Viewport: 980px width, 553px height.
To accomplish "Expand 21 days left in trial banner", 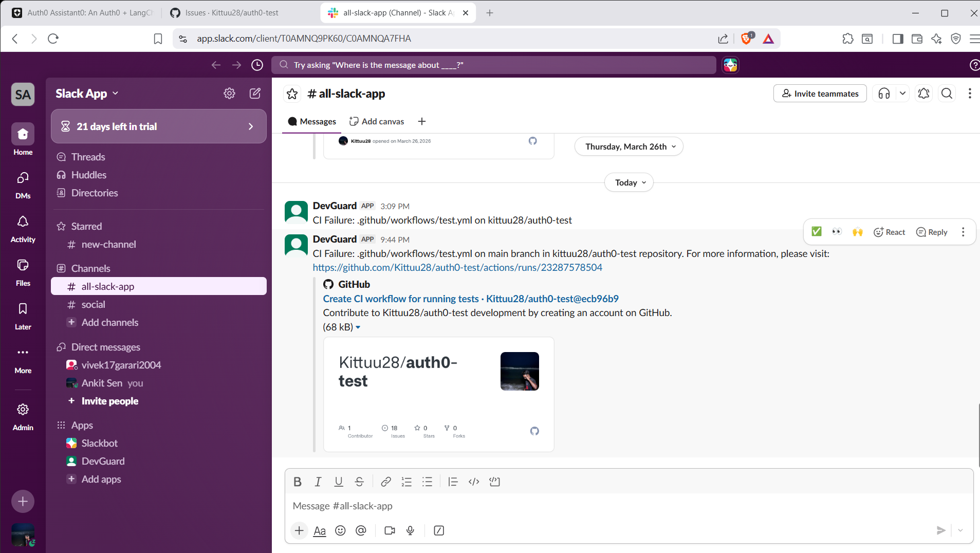I will tap(159, 126).
